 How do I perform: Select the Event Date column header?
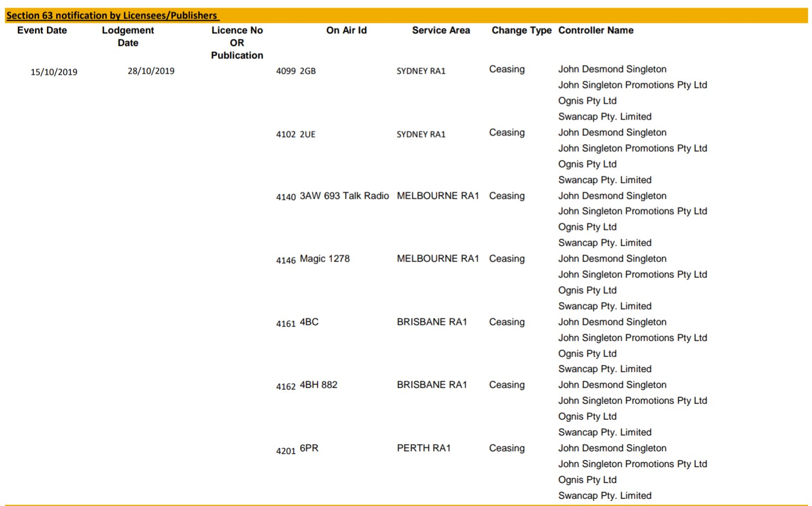pyautogui.click(x=42, y=31)
